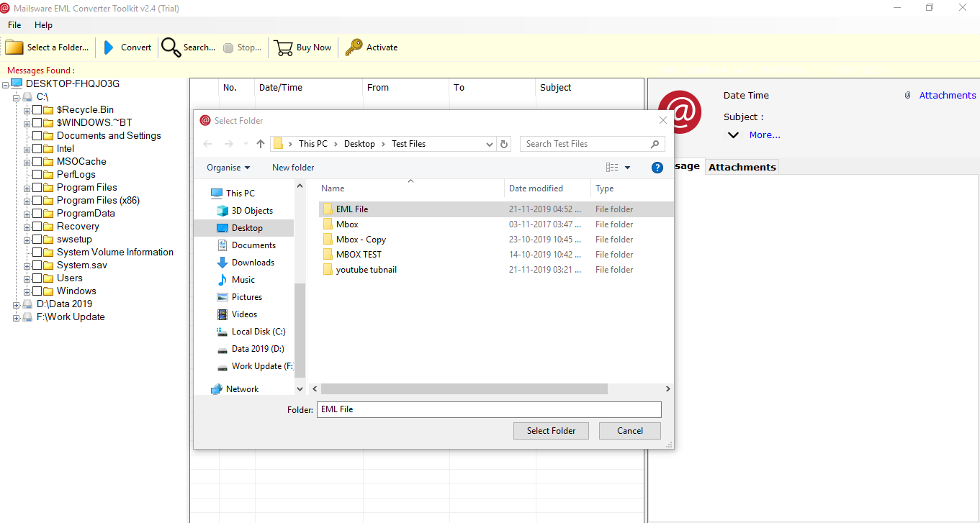Click the Attachments paperclip icon
Viewport: 980px width, 523px height.
tap(908, 95)
